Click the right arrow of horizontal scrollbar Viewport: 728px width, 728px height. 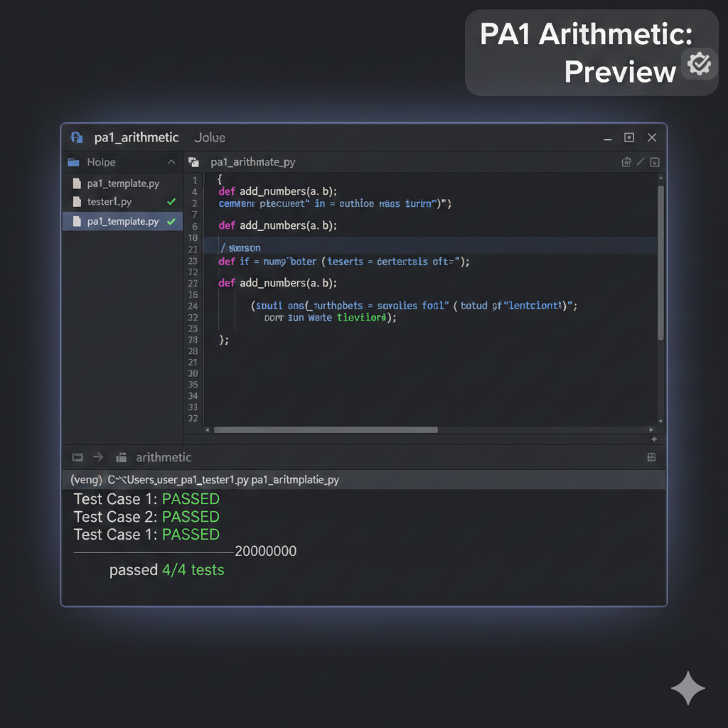(651, 430)
